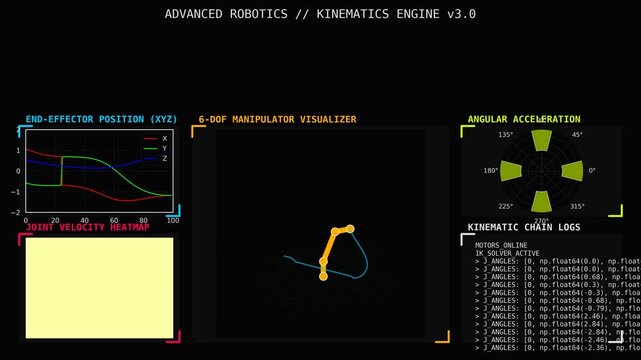Select the 'KINEMATIC CHAIN LOGS' heading

tap(524, 227)
